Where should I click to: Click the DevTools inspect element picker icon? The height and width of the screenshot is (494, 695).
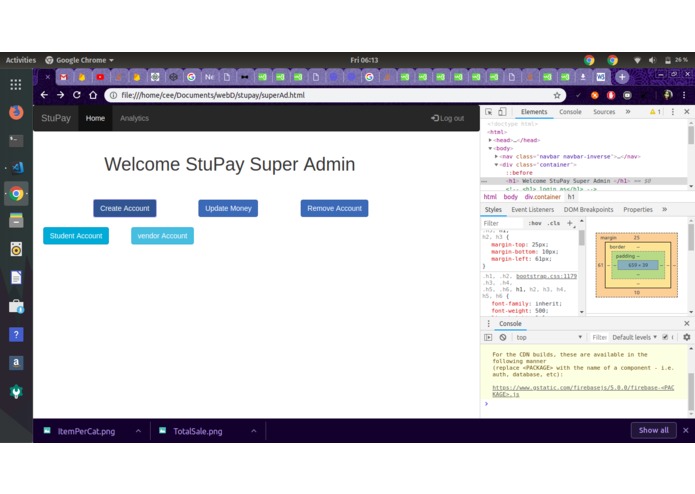click(x=488, y=112)
